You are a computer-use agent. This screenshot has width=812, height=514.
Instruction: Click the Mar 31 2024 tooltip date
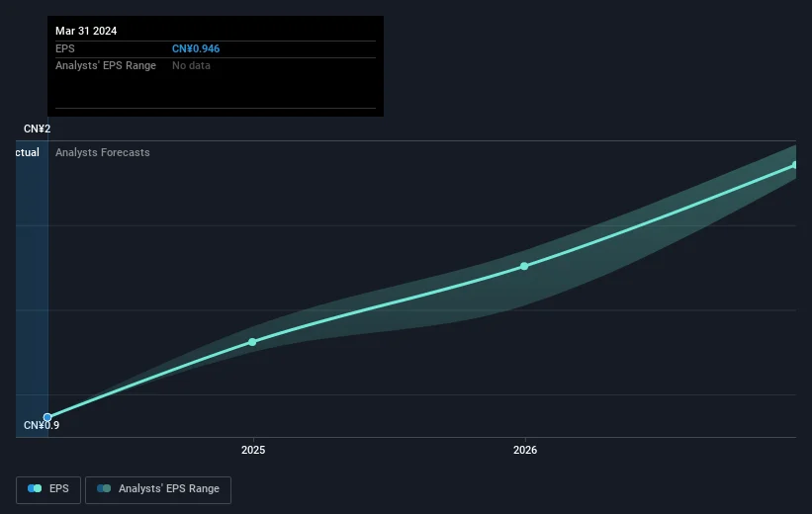pyautogui.click(x=86, y=31)
